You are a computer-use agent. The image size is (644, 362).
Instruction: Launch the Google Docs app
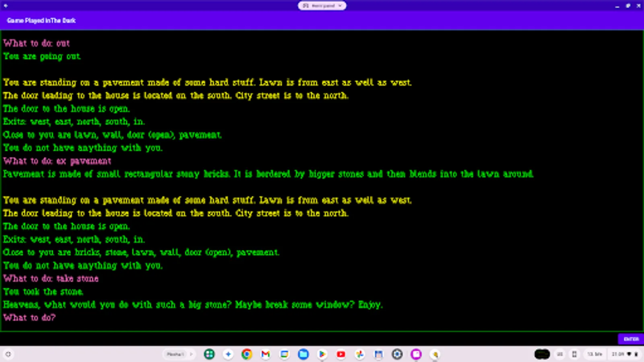tap(285, 354)
